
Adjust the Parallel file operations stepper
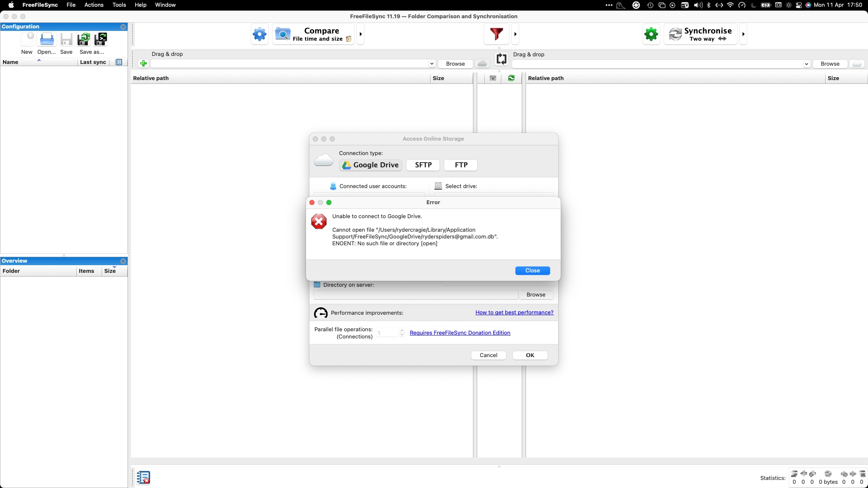(402, 333)
